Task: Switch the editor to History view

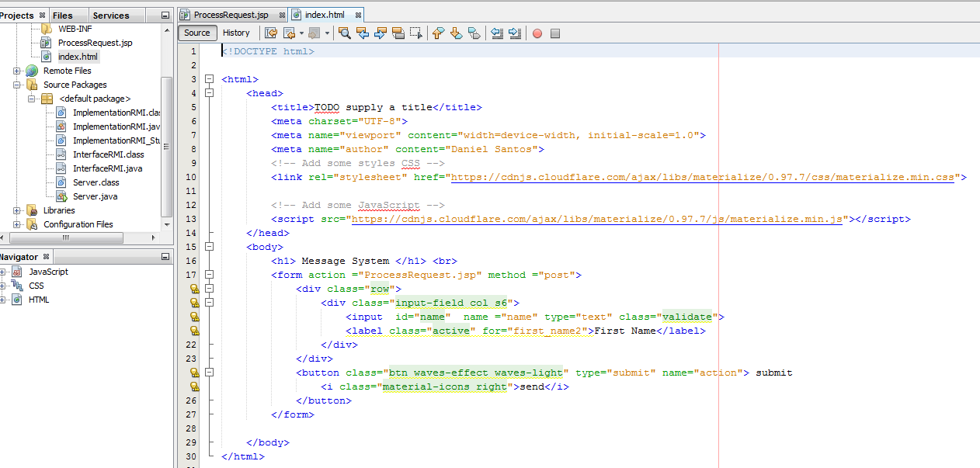Action: [x=236, y=33]
